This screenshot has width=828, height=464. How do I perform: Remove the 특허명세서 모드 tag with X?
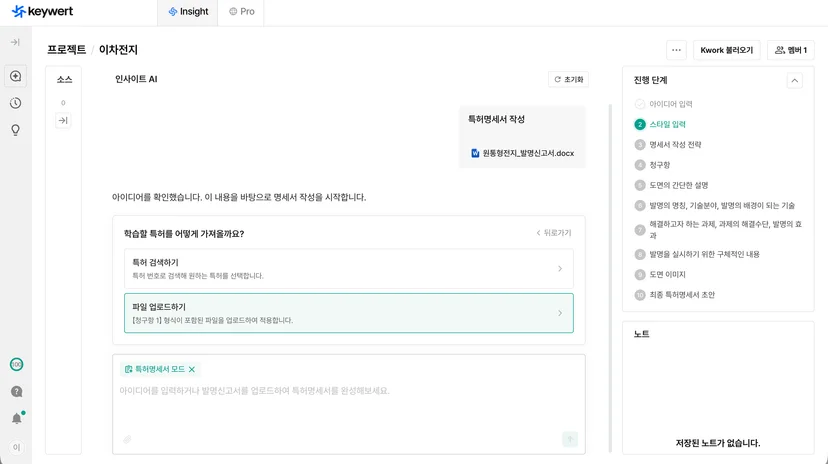click(192, 370)
